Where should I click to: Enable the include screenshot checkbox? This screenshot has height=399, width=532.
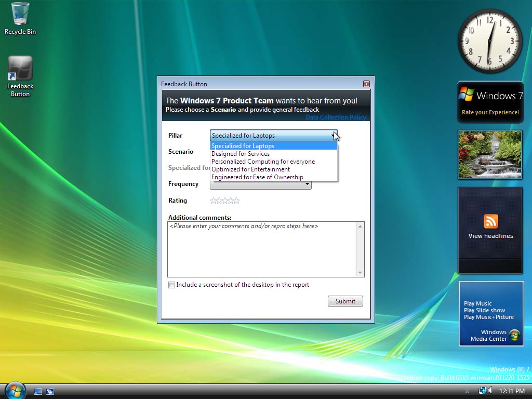point(171,285)
